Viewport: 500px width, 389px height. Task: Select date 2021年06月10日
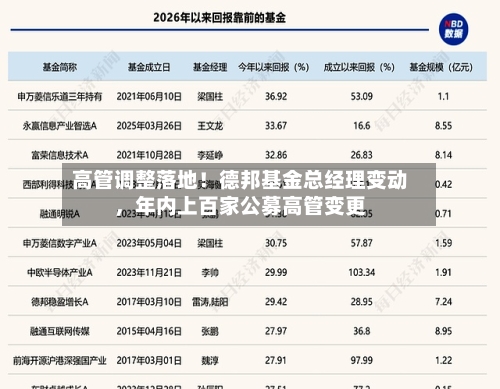(149, 97)
